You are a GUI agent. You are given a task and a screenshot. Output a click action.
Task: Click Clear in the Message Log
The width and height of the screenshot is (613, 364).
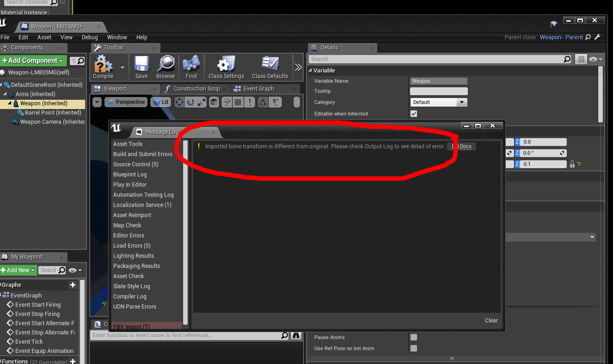point(491,321)
